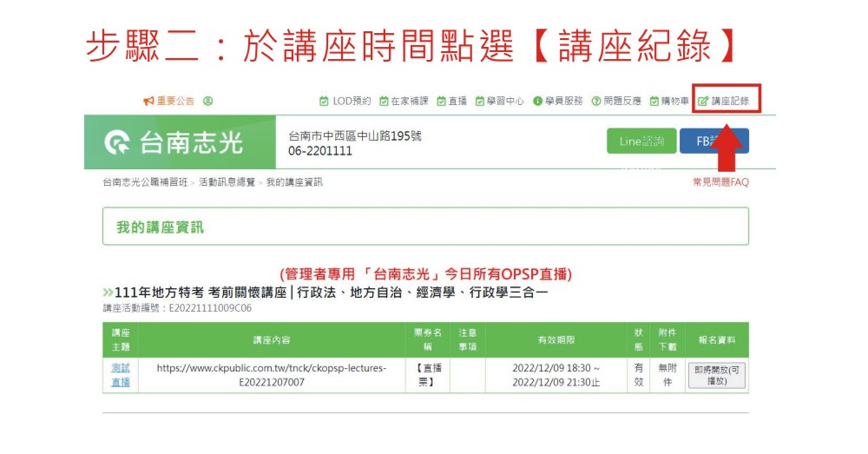This screenshot has height=454, width=868.
Task: Click the 重要公告 megaphone icon
Action: pos(148,102)
